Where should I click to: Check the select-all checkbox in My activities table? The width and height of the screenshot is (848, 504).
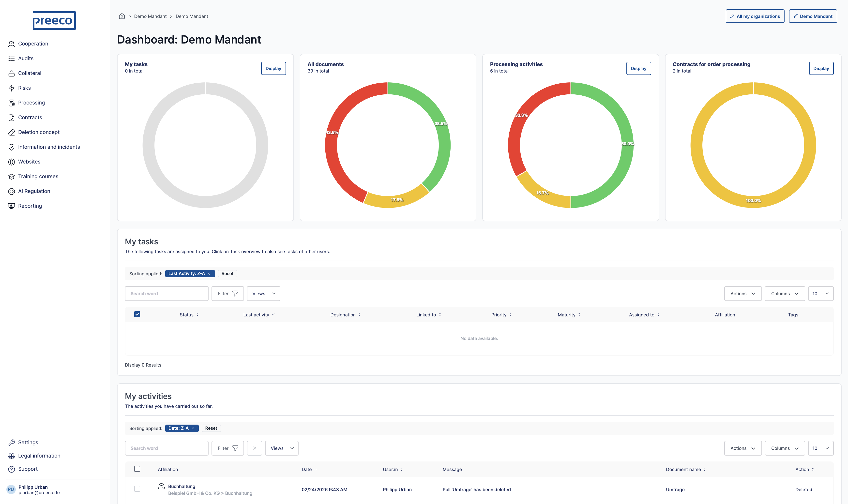[137, 469]
